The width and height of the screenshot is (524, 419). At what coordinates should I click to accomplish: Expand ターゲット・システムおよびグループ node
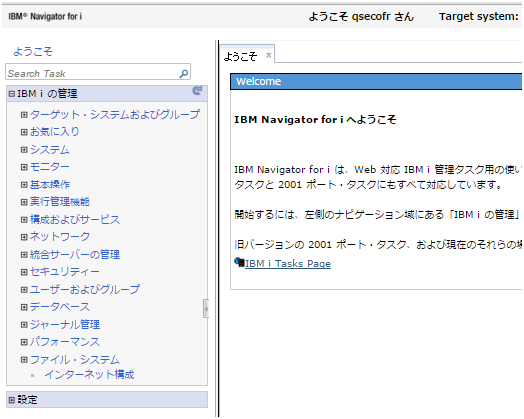(24, 115)
